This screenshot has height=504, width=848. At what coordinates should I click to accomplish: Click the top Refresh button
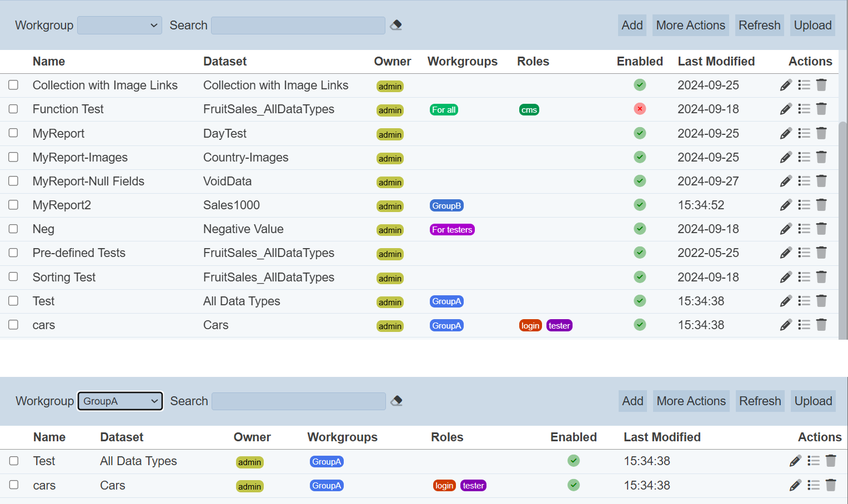[759, 26]
